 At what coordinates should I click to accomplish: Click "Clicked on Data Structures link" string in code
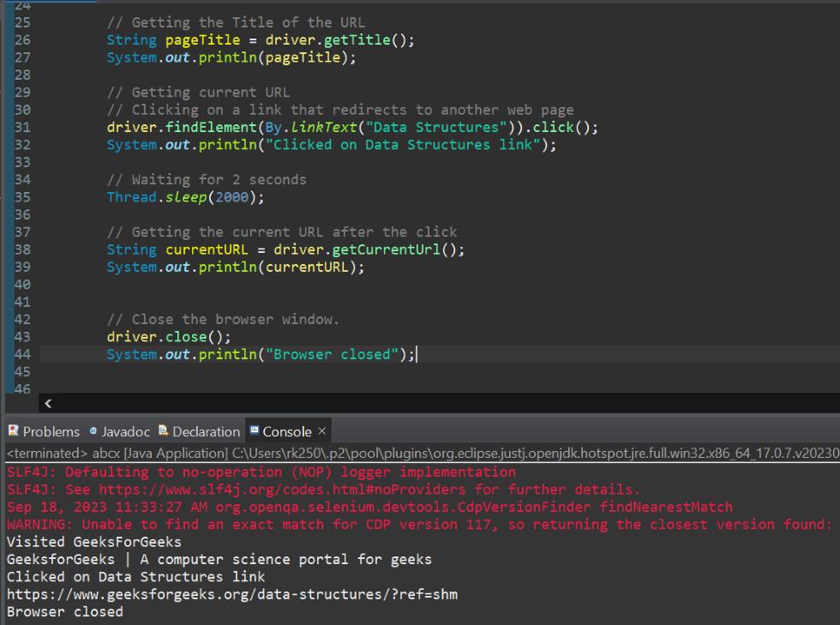[x=403, y=145]
